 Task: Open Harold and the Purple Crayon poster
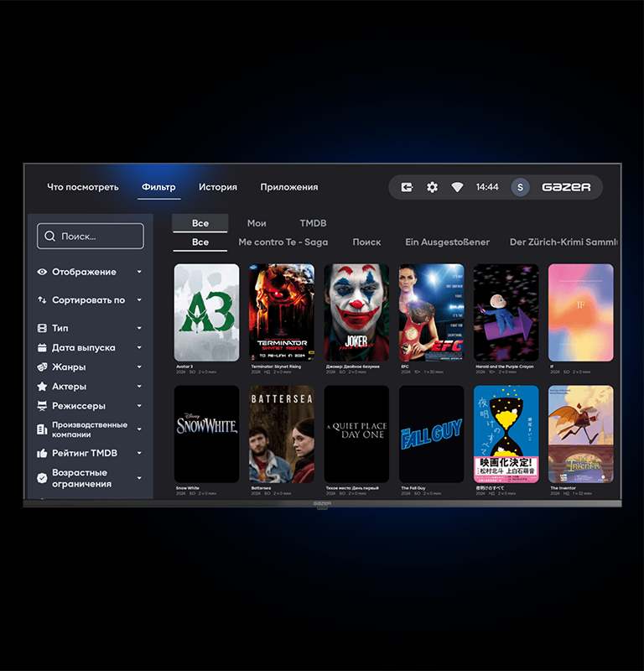click(x=506, y=312)
